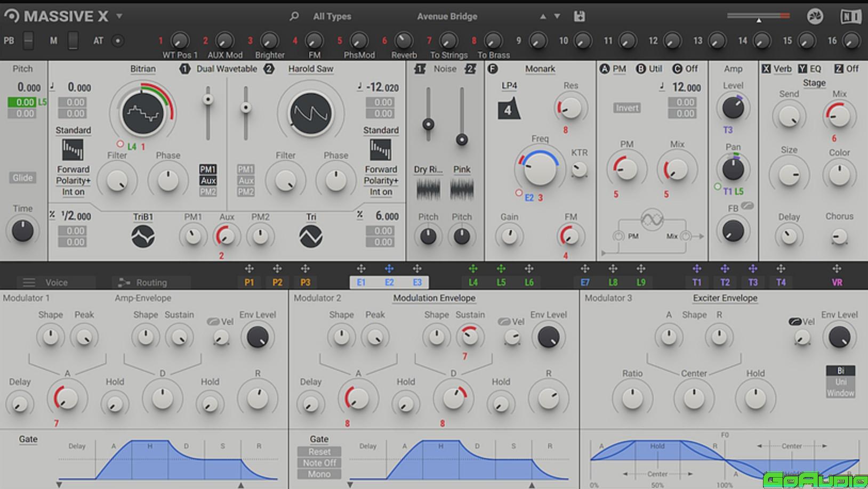Click the Mono button in Modulator 2
The height and width of the screenshot is (489, 868).
point(319,474)
